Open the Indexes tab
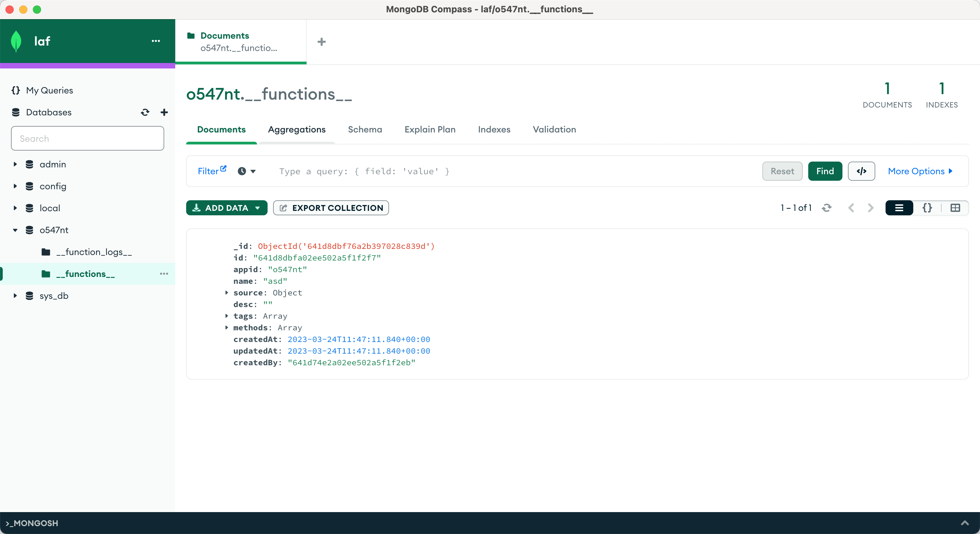This screenshot has height=534, width=980. tap(494, 130)
